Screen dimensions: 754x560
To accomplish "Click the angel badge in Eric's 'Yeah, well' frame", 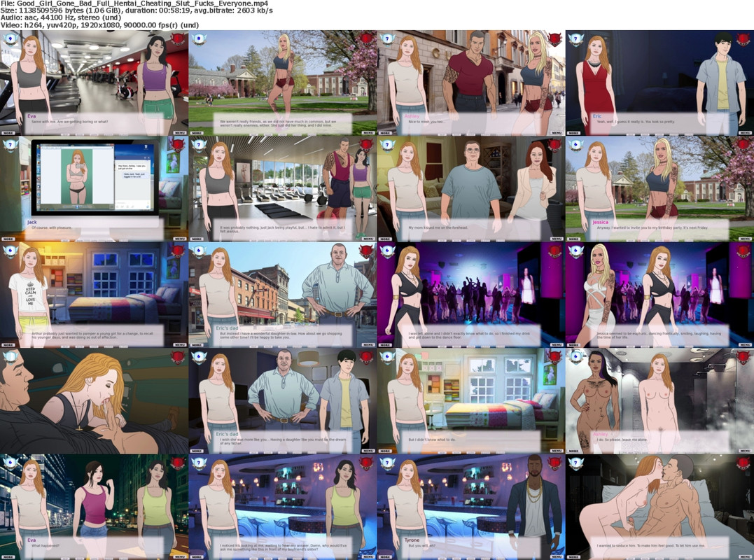I will [x=576, y=39].
